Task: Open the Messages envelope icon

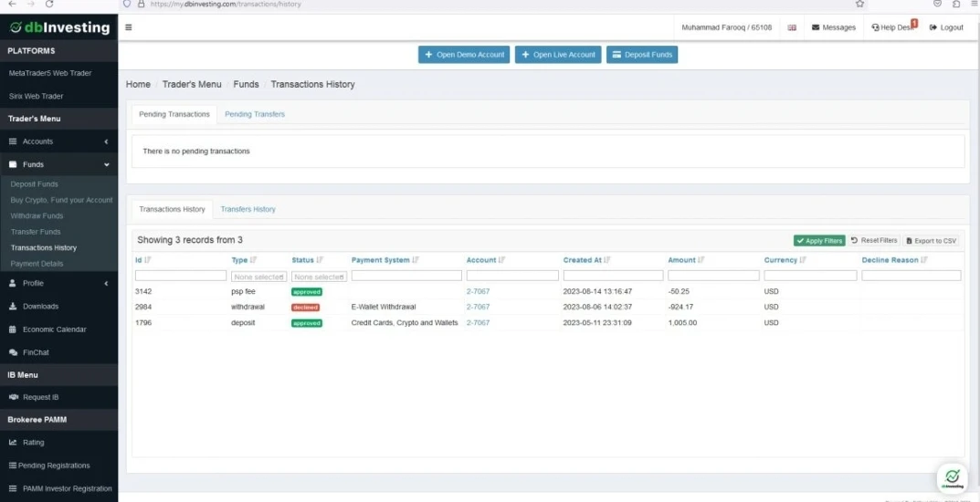Action: 816,27
